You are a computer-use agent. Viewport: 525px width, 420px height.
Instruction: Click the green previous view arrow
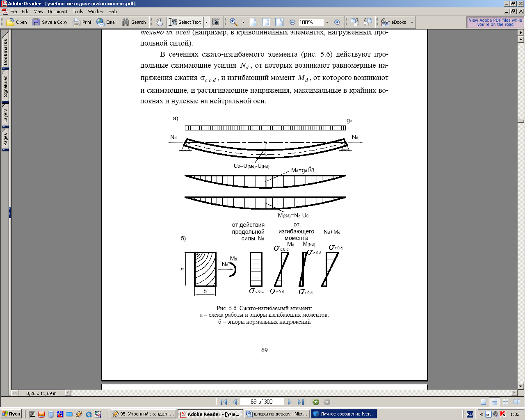point(315,402)
